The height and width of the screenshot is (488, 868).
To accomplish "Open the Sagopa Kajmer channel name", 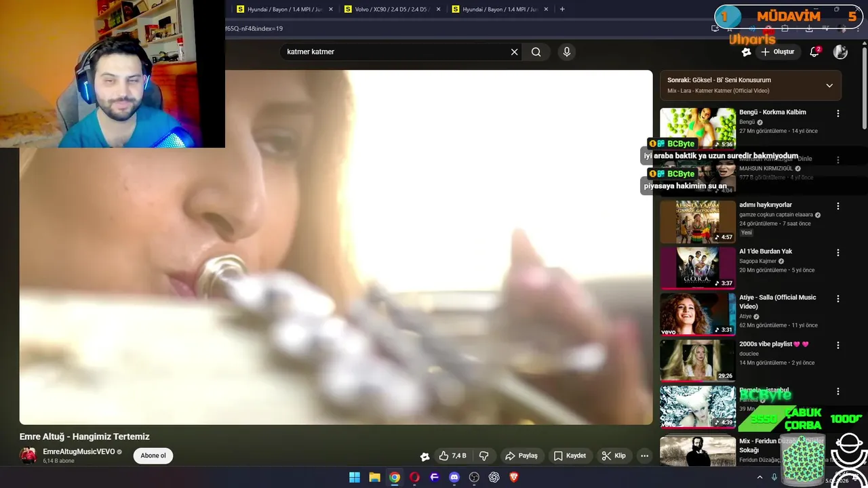I will [757, 261].
